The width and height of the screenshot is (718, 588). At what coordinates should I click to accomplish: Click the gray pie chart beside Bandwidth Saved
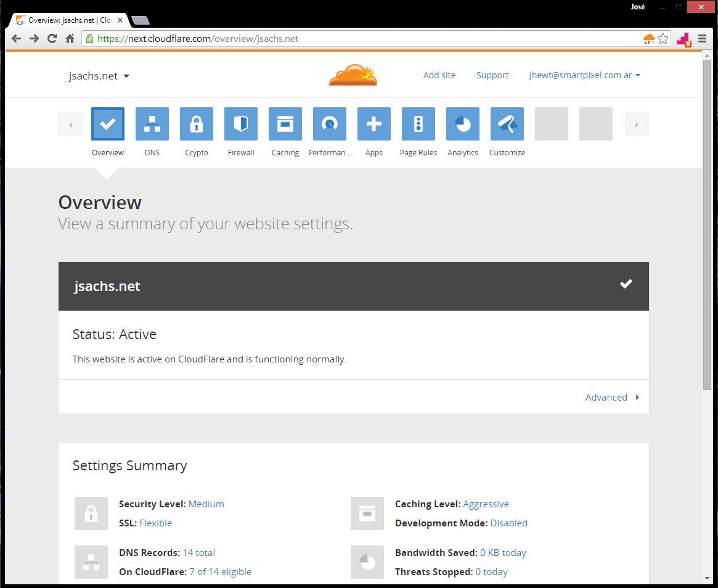click(367, 562)
